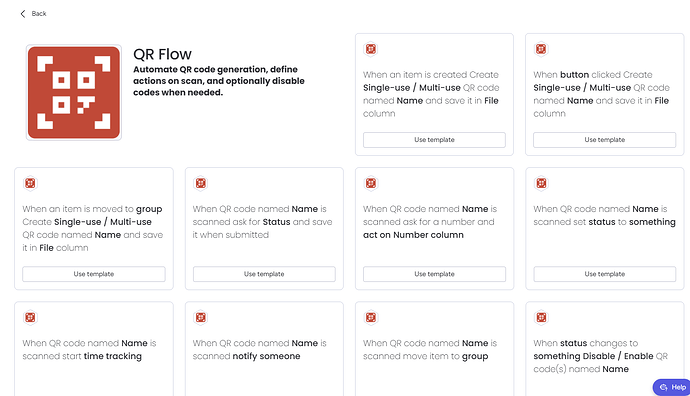Viewport: 690px width, 396px height.
Task: Click QR icon on Disable / Enable card
Action: [x=541, y=317]
